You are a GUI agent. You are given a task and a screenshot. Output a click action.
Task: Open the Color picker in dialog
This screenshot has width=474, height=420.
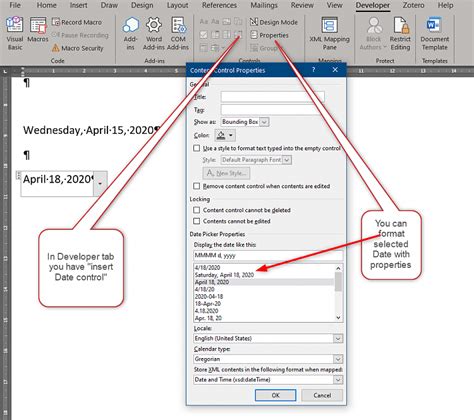225,135
